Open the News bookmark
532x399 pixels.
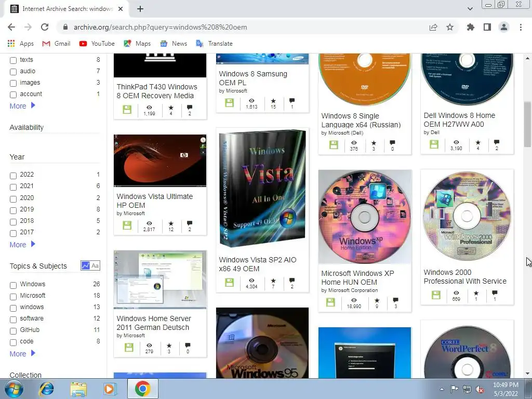coord(174,44)
